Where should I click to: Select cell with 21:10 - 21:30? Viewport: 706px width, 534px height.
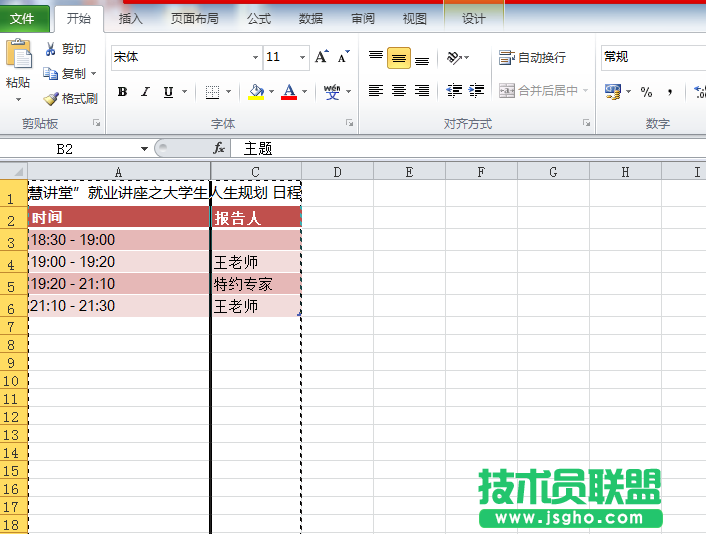pyautogui.click(x=119, y=306)
